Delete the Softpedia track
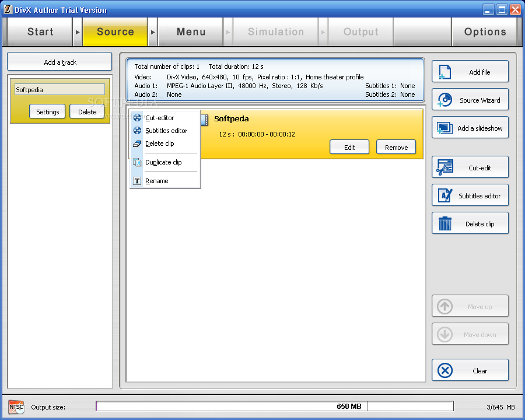525x420 pixels. click(87, 111)
